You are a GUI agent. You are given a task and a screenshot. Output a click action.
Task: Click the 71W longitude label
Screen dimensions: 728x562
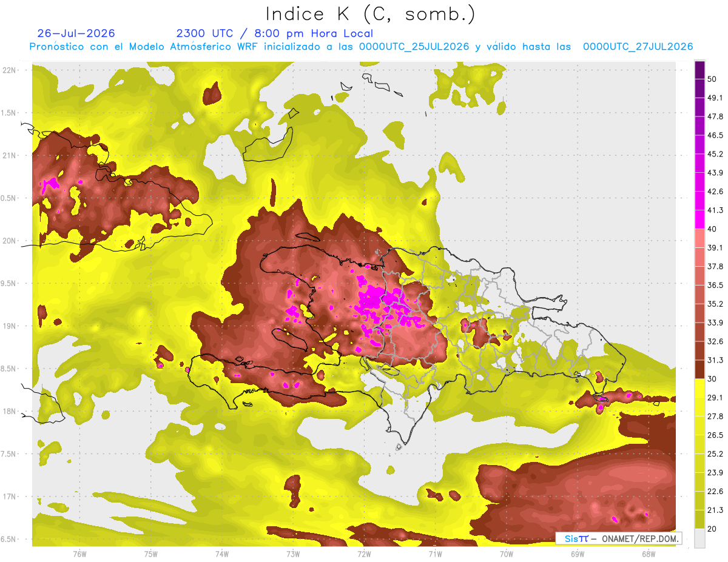coord(435,554)
